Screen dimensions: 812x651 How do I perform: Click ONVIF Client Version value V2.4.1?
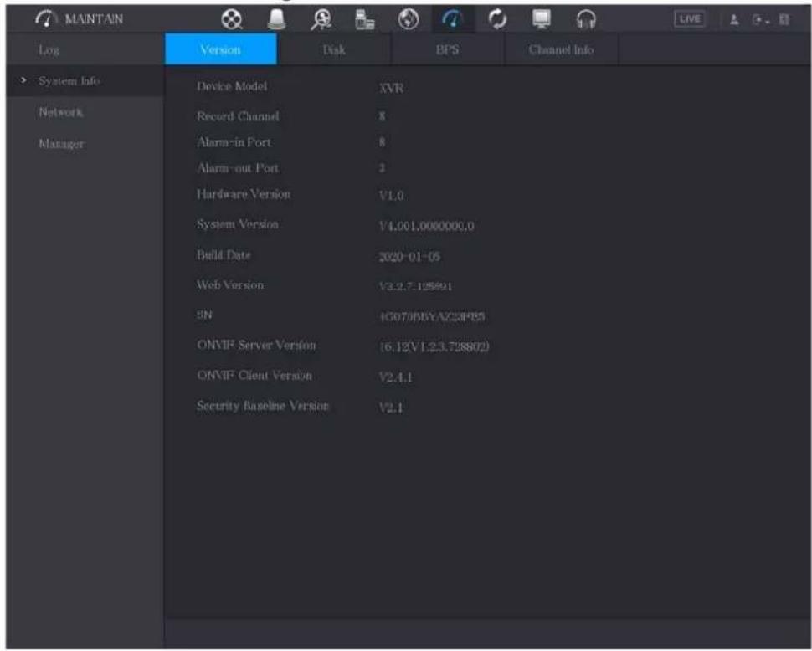pyautogui.click(x=395, y=377)
